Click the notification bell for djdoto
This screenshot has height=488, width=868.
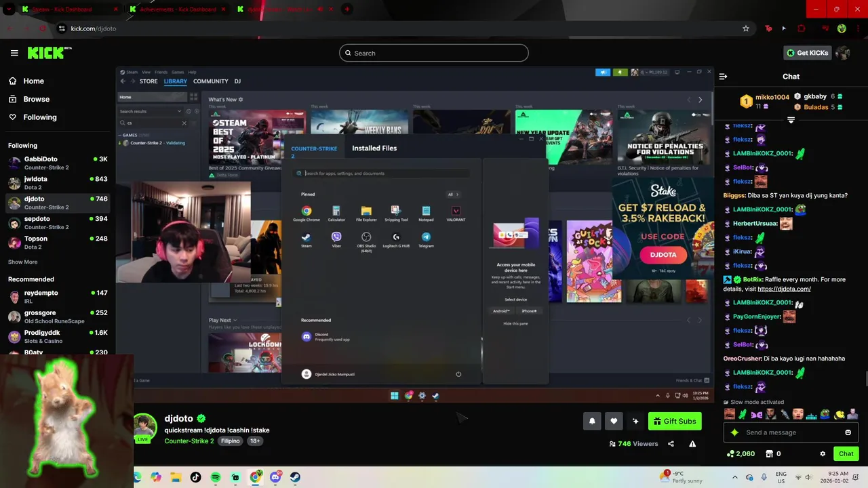pos(592,421)
